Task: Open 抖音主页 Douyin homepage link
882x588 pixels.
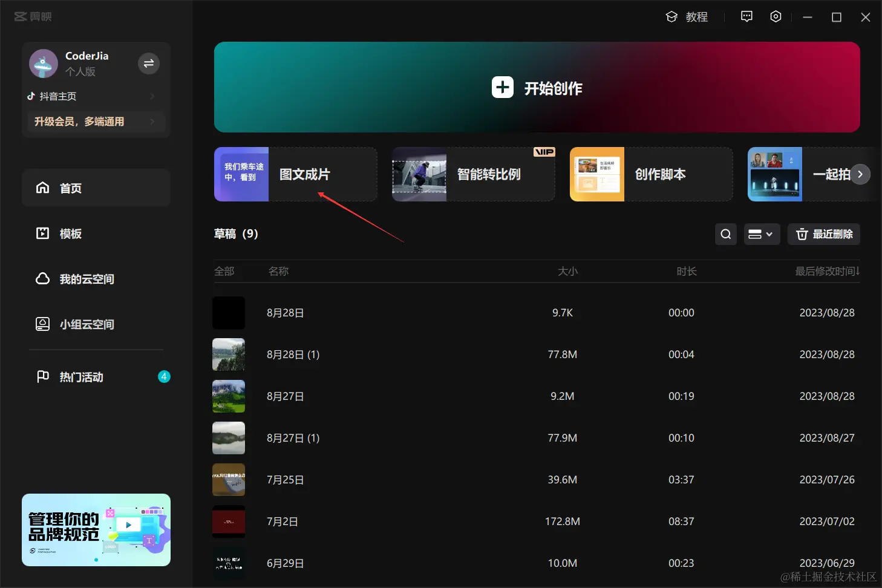Action: click(x=91, y=96)
